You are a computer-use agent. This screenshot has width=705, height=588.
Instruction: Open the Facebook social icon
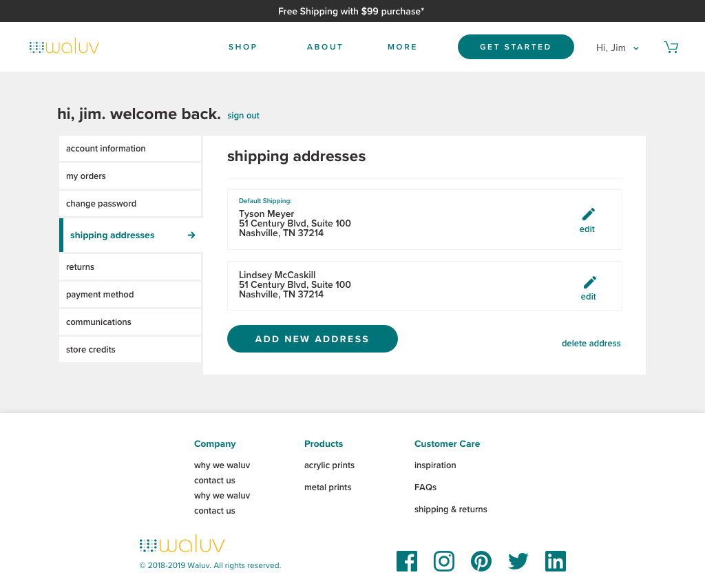click(x=407, y=561)
